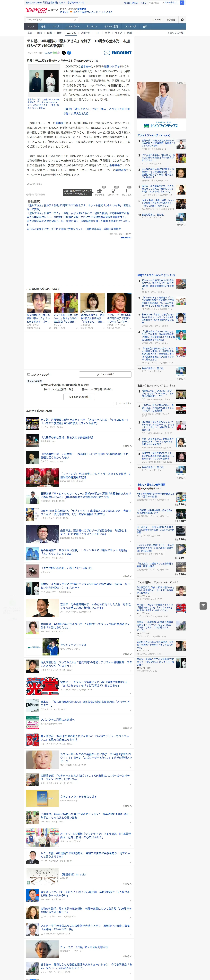The height and width of the screenshot is (980, 210).
Task: Open もっと見る(309件) comments button
Action: point(79,396)
